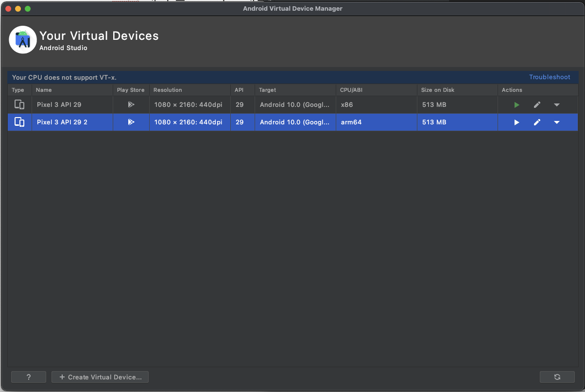585x392 pixels.
Task: Launch the Pixel 3 API 29 x86 emulator
Action: (x=516, y=105)
